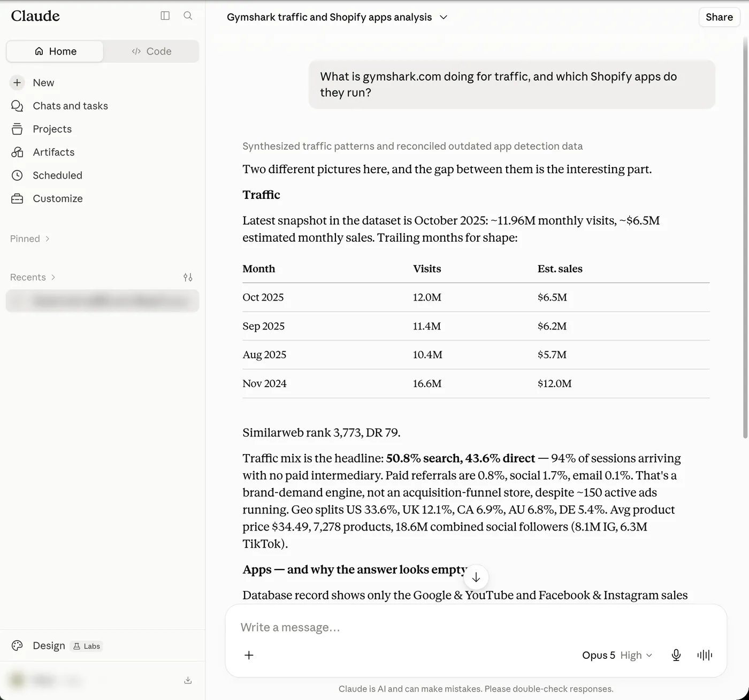Open Design Labs from the sidebar
The height and width of the screenshot is (700, 749).
(57, 645)
